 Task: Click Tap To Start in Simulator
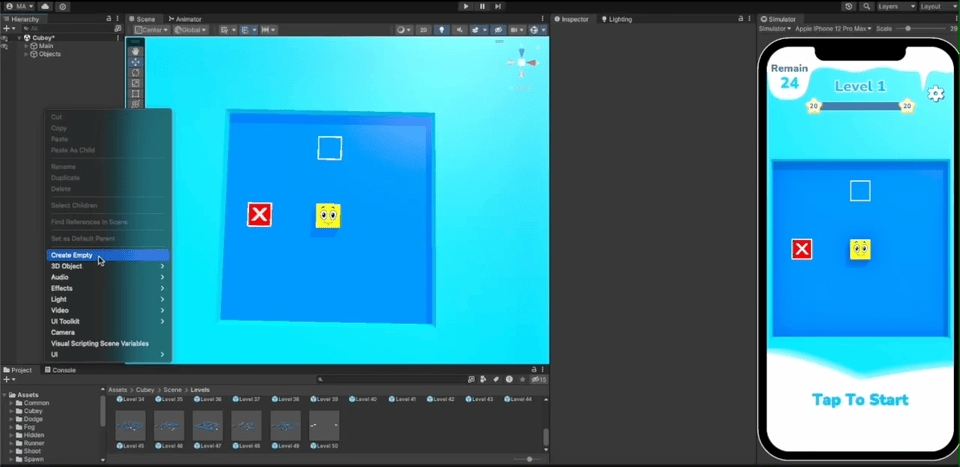[x=860, y=400]
